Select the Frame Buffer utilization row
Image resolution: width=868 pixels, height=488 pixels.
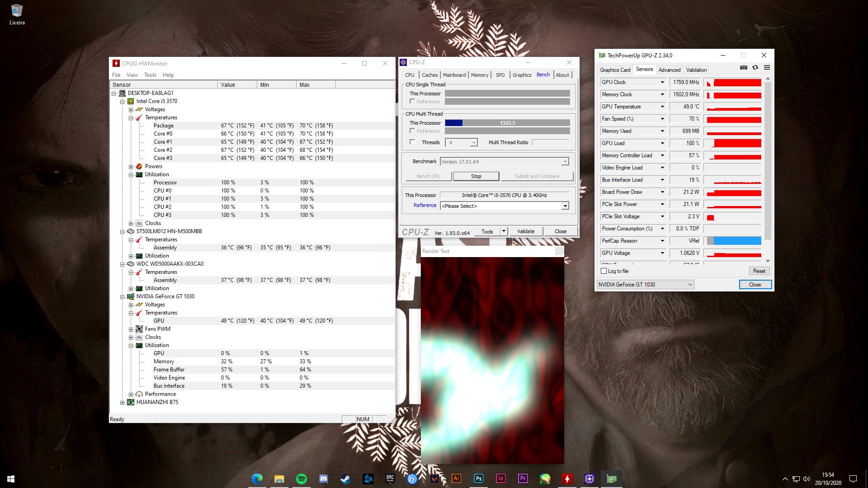(252, 370)
